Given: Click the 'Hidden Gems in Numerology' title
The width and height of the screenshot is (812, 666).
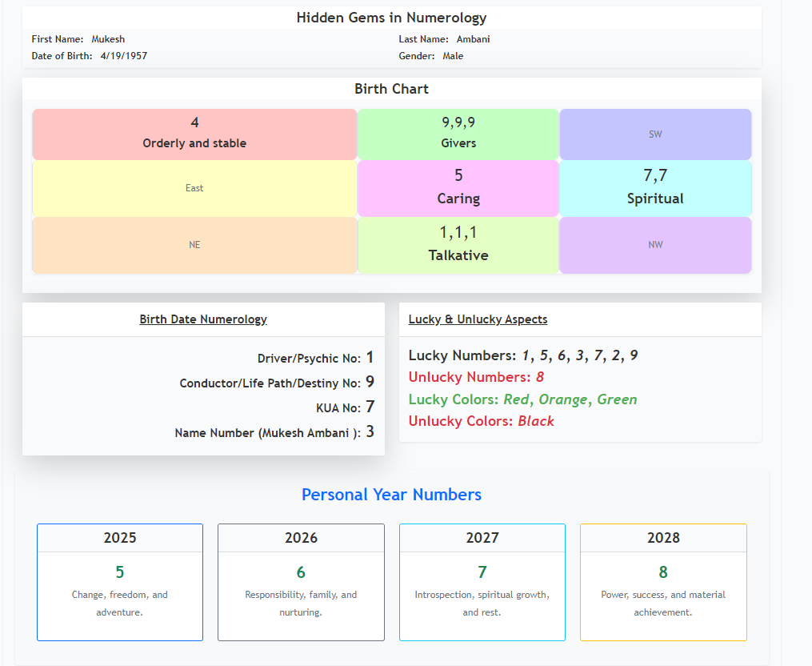Looking at the screenshot, I should 391,18.
